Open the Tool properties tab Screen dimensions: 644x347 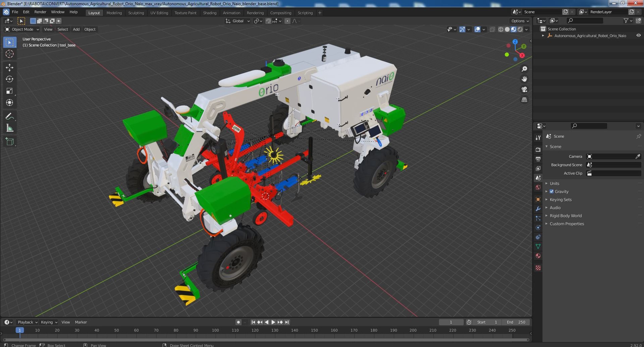click(x=538, y=138)
